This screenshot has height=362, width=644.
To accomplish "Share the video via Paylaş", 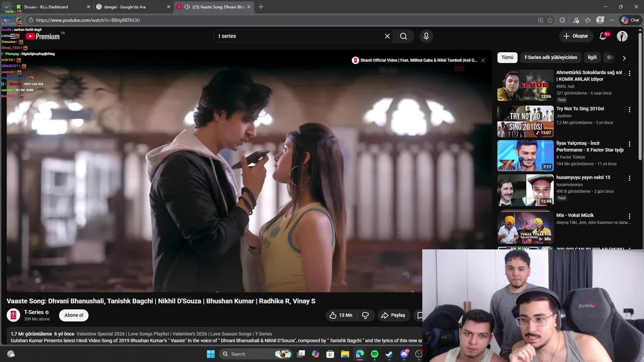I will coord(393,315).
